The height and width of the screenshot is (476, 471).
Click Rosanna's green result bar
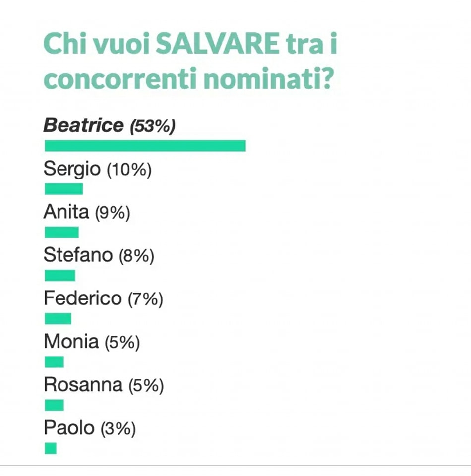click(x=54, y=405)
